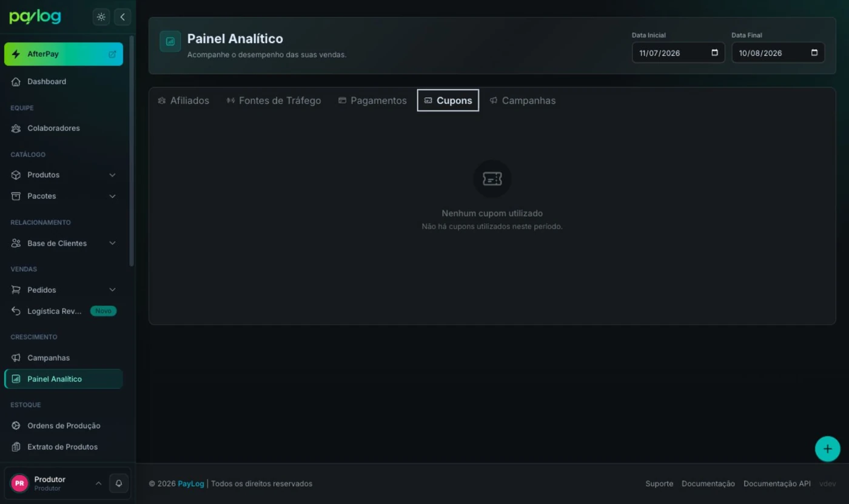Click the calendar icon in Data Inicial
Viewport: 849px width, 504px height.
(x=714, y=53)
